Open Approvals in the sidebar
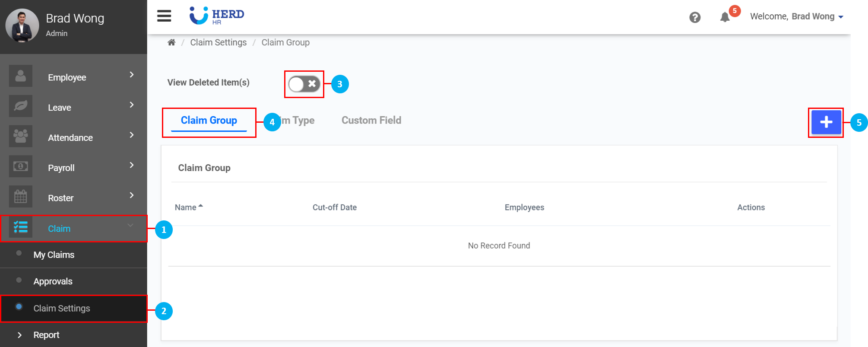 (x=53, y=281)
